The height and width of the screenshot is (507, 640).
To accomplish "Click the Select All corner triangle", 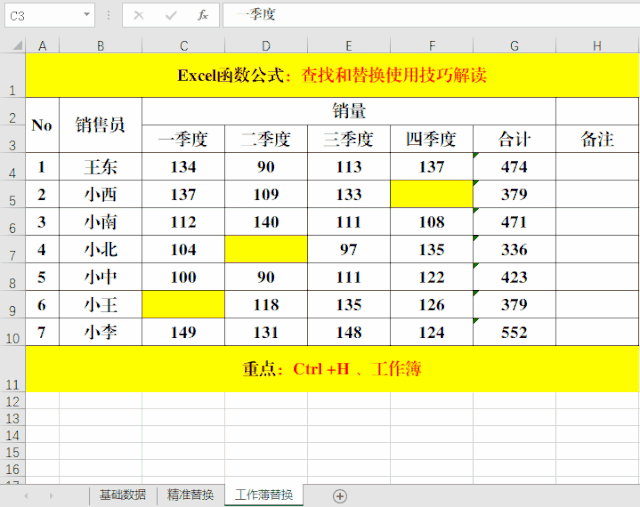I will pos(12,46).
